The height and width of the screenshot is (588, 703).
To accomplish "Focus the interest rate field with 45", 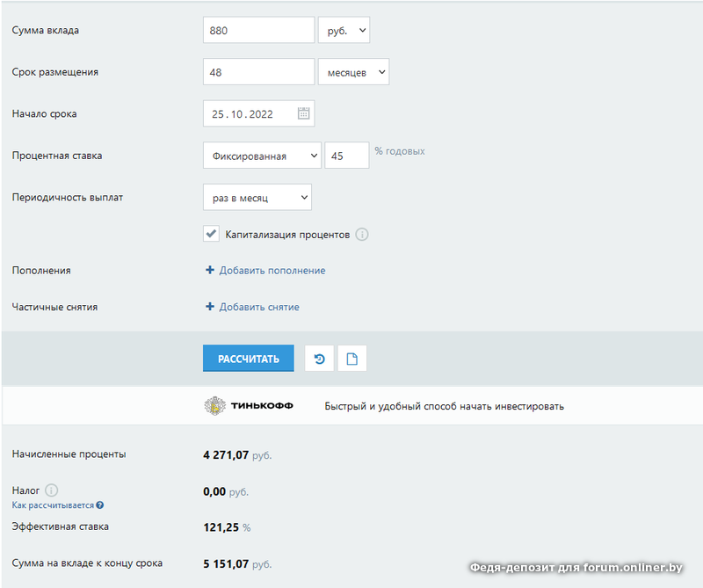I will (x=347, y=156).
